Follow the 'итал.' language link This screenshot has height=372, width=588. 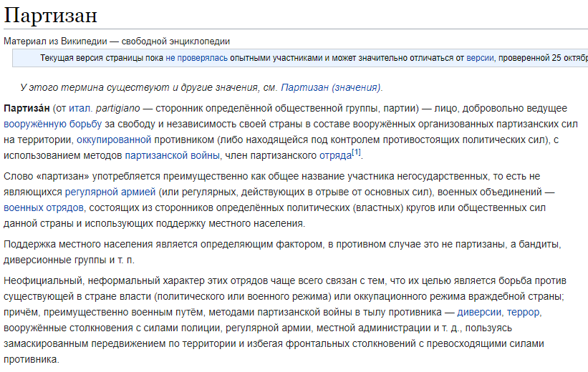point(80,108)
